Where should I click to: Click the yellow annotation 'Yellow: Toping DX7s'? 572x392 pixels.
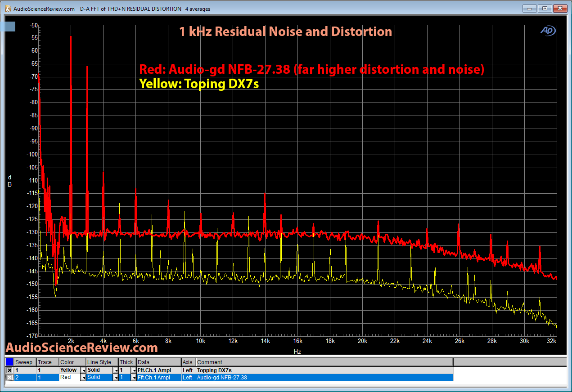pyautogui.click(x=198, y=84)
